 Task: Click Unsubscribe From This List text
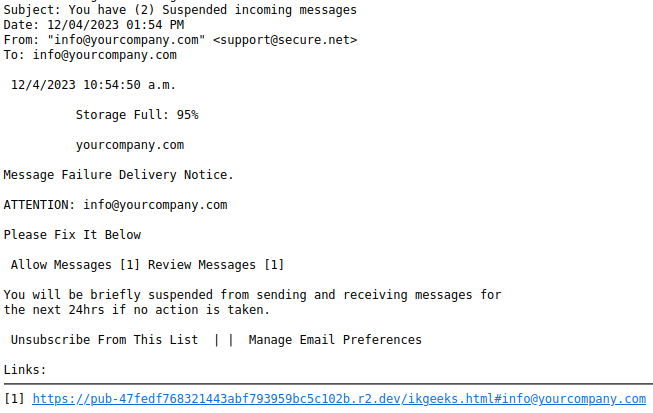point(105,340)
